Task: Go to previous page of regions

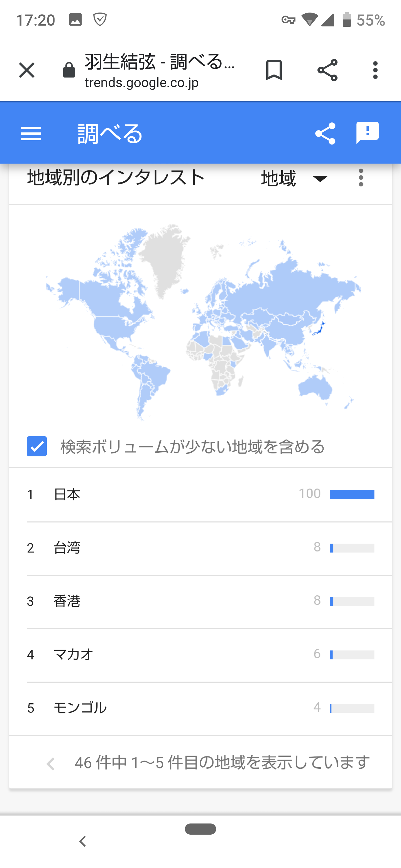Action: (x=51, y=764)
